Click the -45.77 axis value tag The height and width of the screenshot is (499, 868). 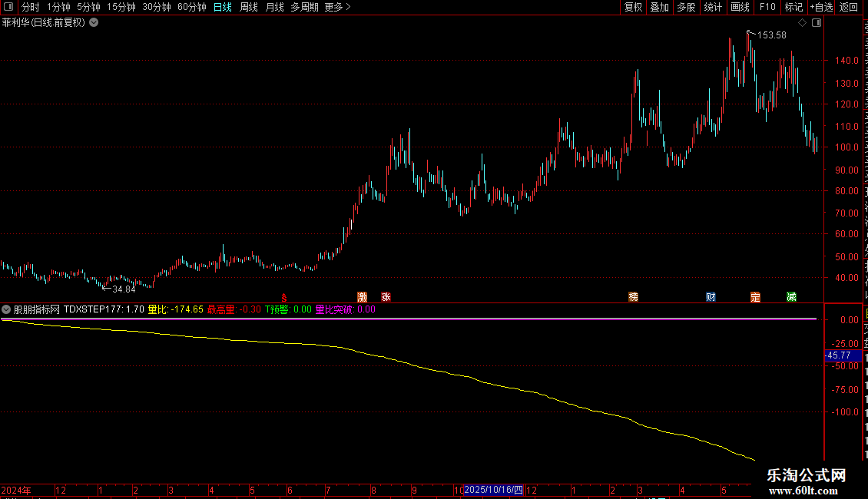click(x=843, y=355)
